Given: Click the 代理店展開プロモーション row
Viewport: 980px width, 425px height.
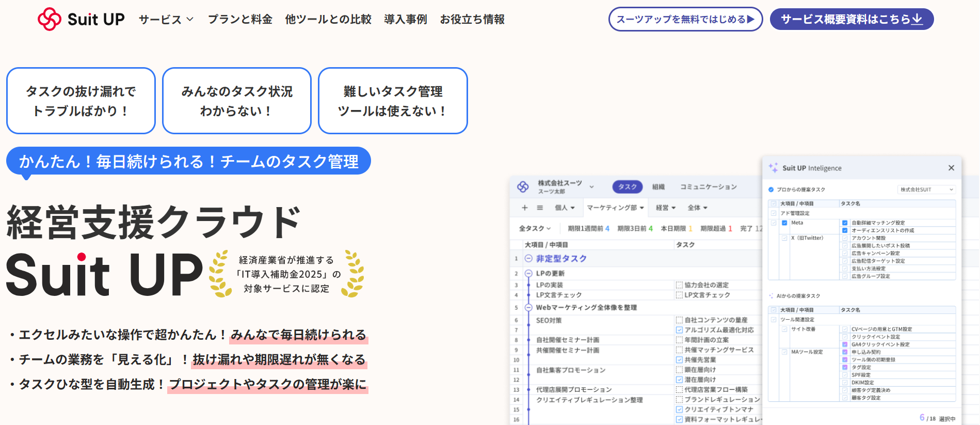Looking at the screenshot, I should tap(574, 389).
